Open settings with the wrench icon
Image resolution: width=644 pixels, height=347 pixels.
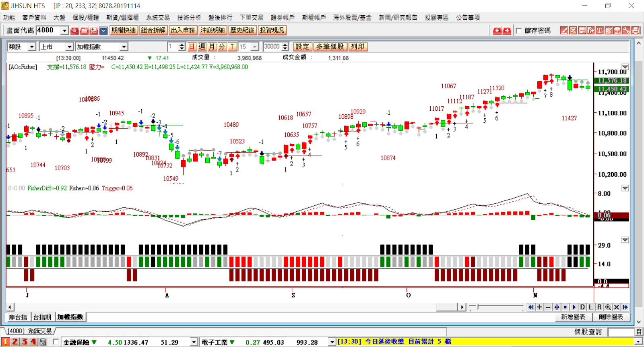coord(626,30)
